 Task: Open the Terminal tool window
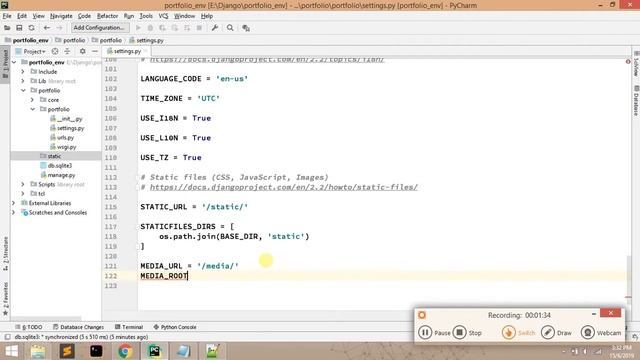click(129, 327)
